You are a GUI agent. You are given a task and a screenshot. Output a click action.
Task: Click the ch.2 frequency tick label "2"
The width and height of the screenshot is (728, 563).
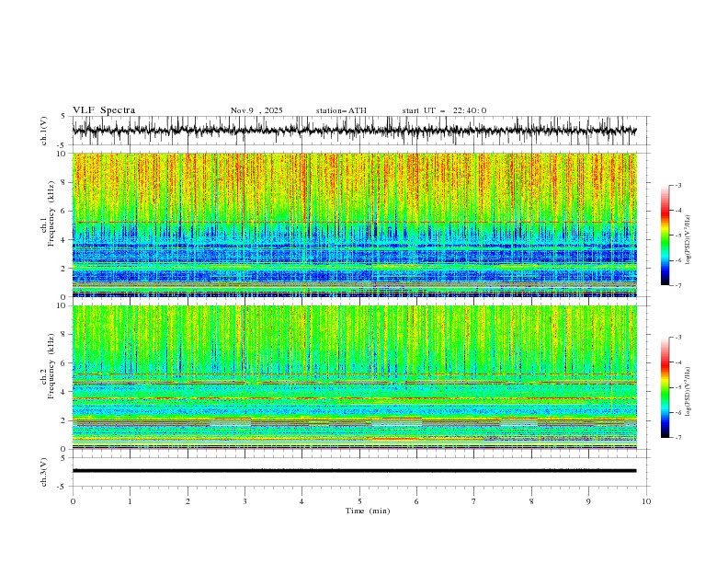tap(64, 420)
